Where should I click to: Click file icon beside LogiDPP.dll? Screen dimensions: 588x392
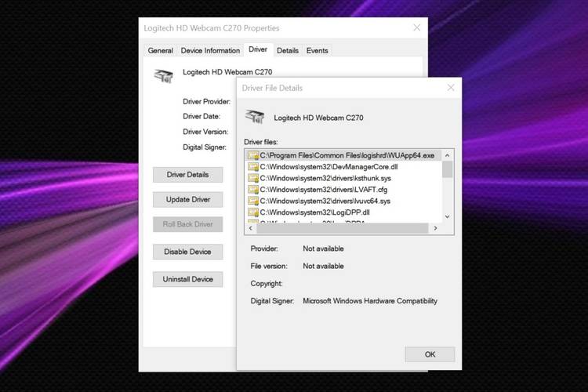(x=253, y=212)
